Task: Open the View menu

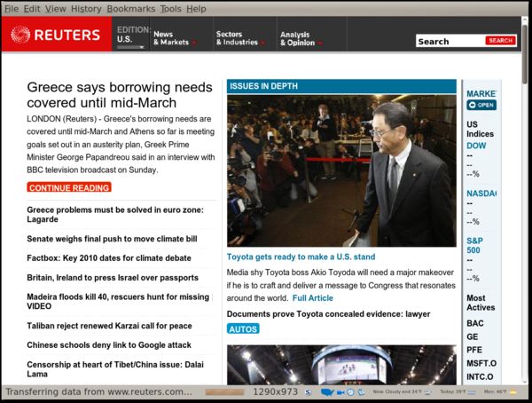Action: click(x=55, y=9)
